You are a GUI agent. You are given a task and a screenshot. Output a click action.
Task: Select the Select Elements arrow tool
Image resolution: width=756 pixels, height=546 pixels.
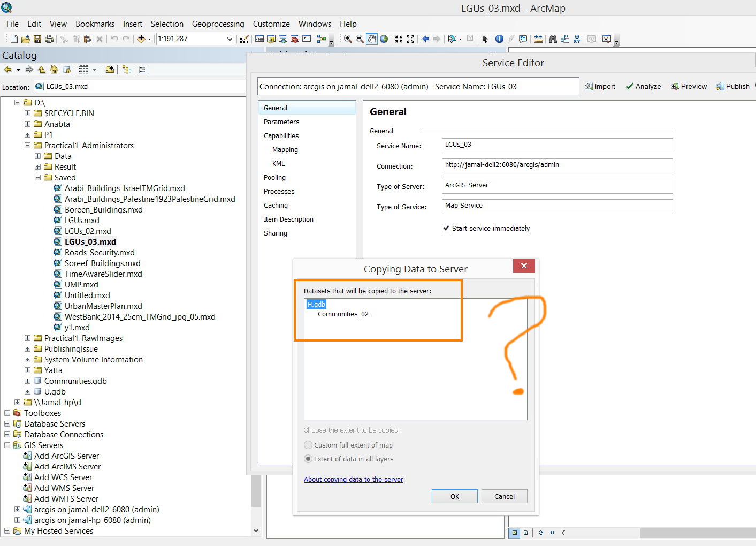pos(485,39)
